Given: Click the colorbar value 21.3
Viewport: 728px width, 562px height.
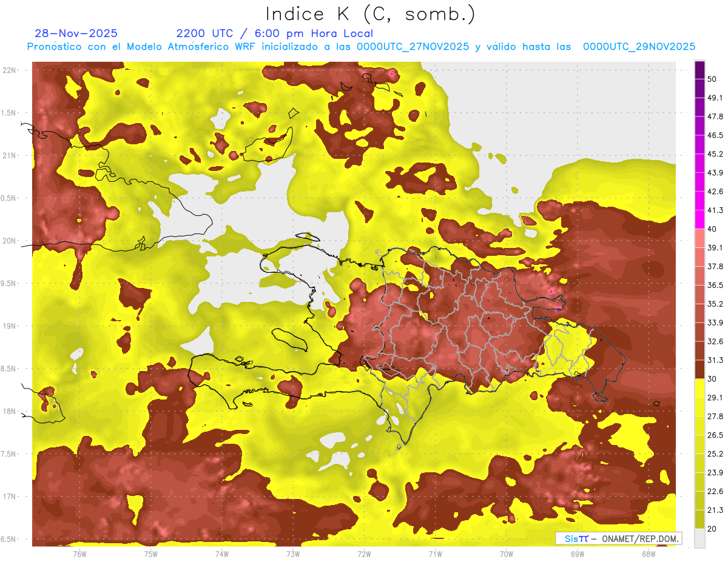Looking at the screenshot, I should click(x=715, y=510).
